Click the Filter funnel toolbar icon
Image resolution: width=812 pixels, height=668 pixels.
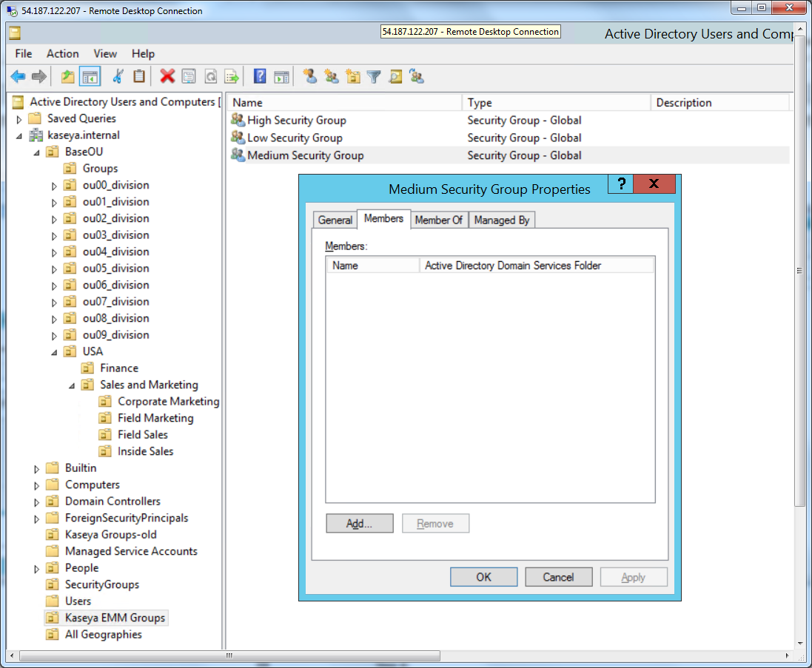pyautogui.click(x=374, y=76)
